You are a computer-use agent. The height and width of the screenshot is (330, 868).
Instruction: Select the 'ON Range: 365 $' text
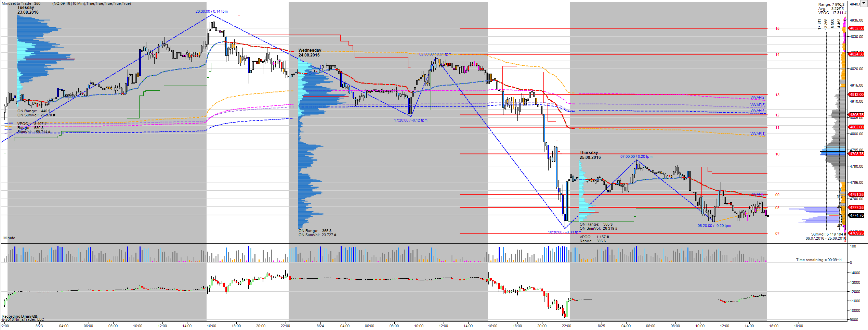pos(315,231)
